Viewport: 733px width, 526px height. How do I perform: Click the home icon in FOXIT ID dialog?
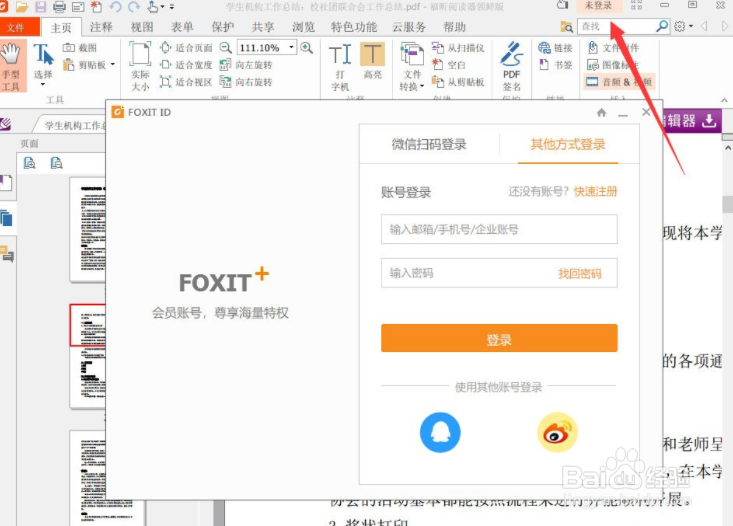(602, 113)
